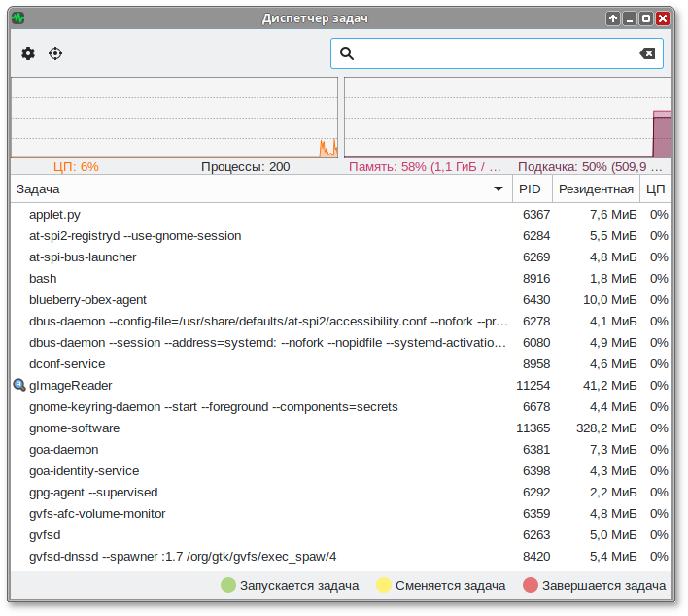Click the search magnifier icon
This screenshot has width=688, height=616.
tap(346, 53)
